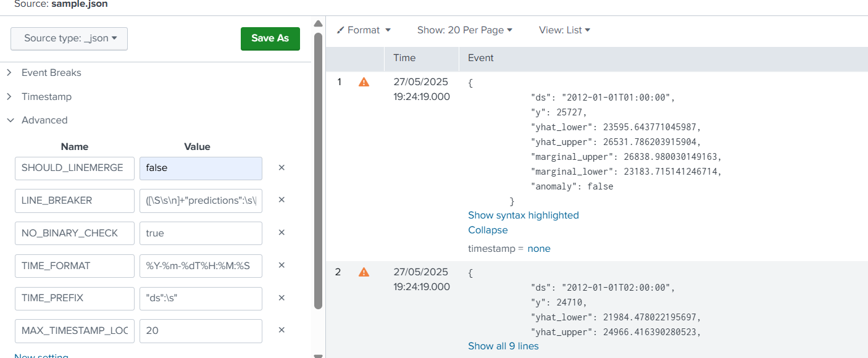Click the Show syntax highlighted link
868x358 pixels.
pyautogui.click(x=524, y=215)
